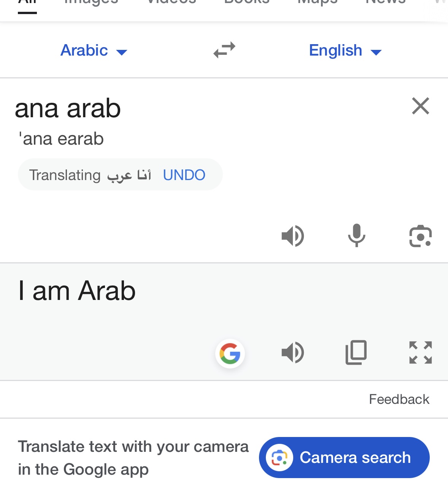Open camera translate icon in source box
Screen dimensions: 448x480
[421, 236]
